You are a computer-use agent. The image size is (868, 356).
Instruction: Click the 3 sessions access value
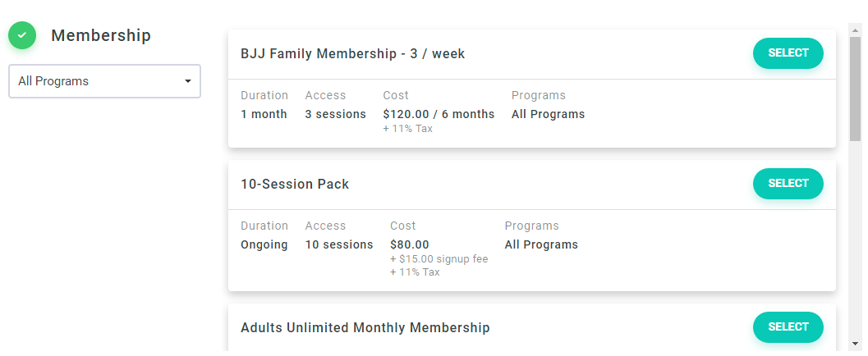point(335,114)
